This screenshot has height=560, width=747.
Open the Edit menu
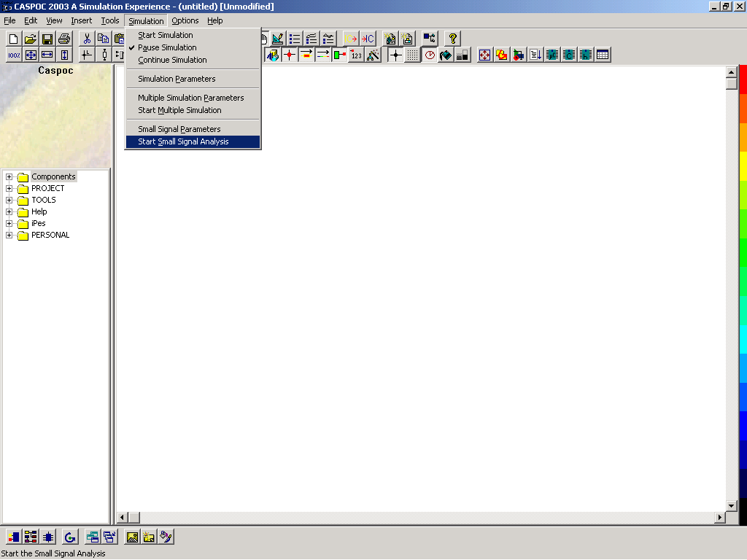pyautogui.click(x=31, y=20)
